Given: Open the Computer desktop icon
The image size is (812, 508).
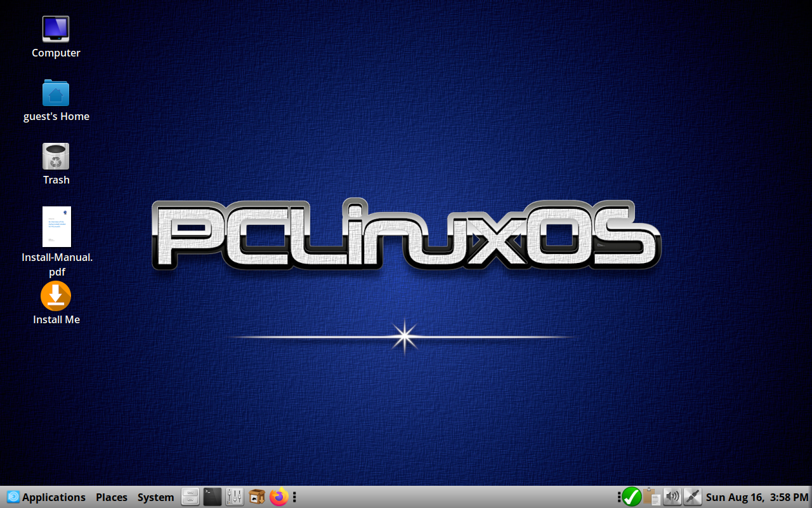Looking at the screenshot, I should pyautogui.click(x=56, y=29).
